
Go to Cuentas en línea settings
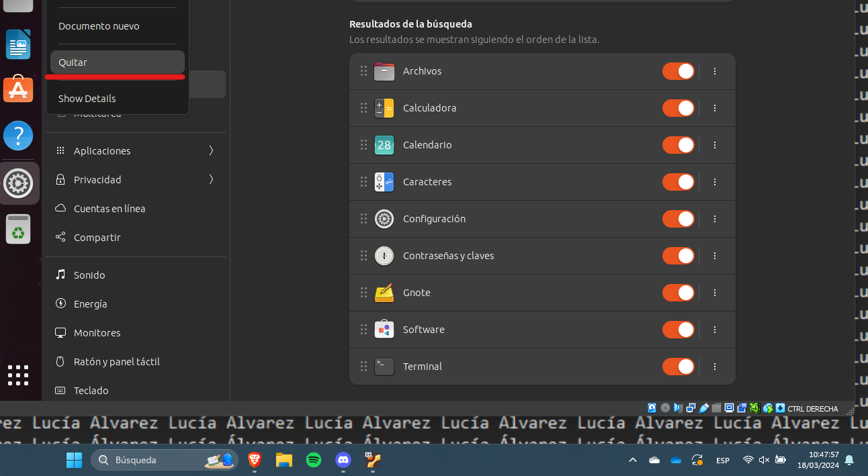pyautogui.click(x=109, y=209)
